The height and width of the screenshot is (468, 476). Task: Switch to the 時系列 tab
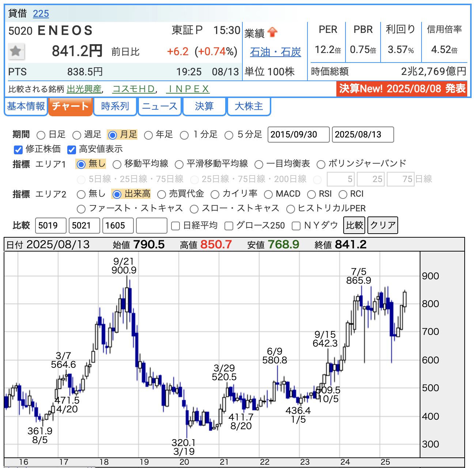pyautogui.click(x=115, y=106)
